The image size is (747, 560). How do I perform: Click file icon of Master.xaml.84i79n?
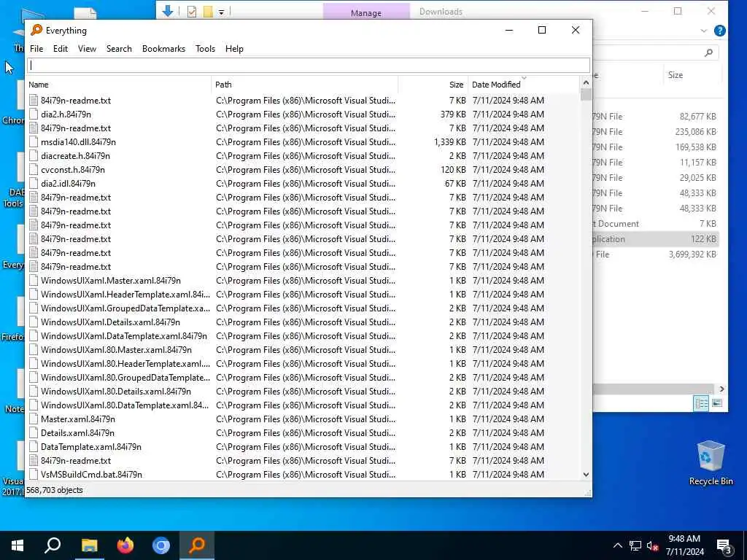pyautogui.click(x=34, y=419)
